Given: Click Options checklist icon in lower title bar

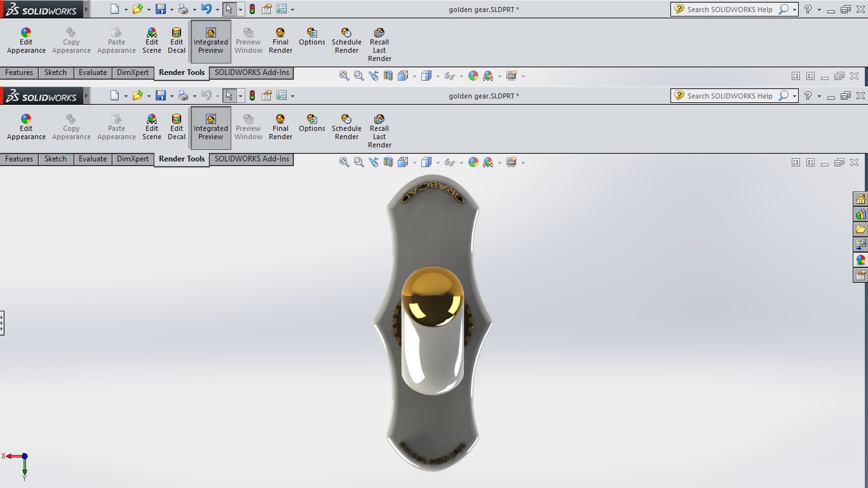Looking at the screenshot, I should click(x=281, y=95).
